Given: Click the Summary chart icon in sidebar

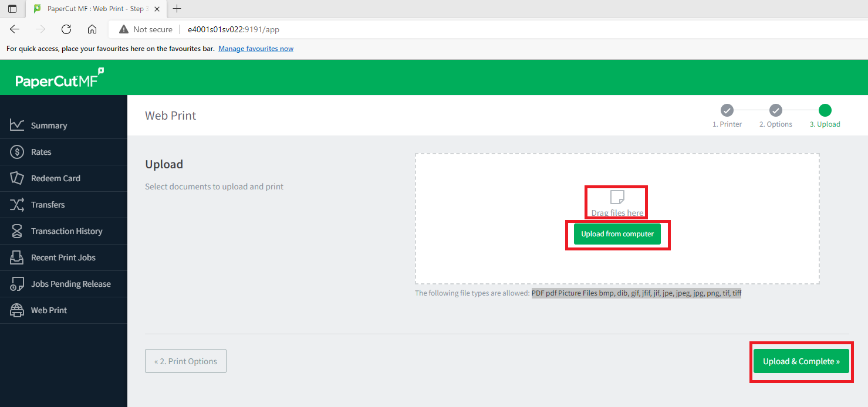Looking at the screenshot, I should coord(17,125).
